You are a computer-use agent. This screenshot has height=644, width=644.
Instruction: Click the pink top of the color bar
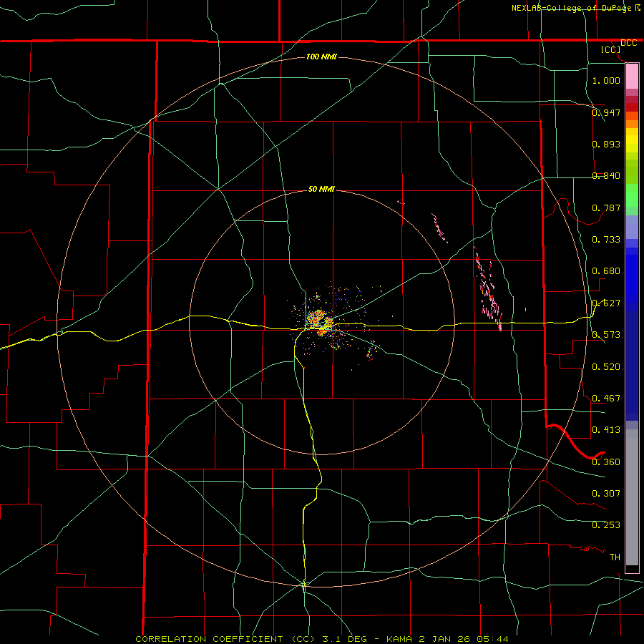tap(632, 77)
